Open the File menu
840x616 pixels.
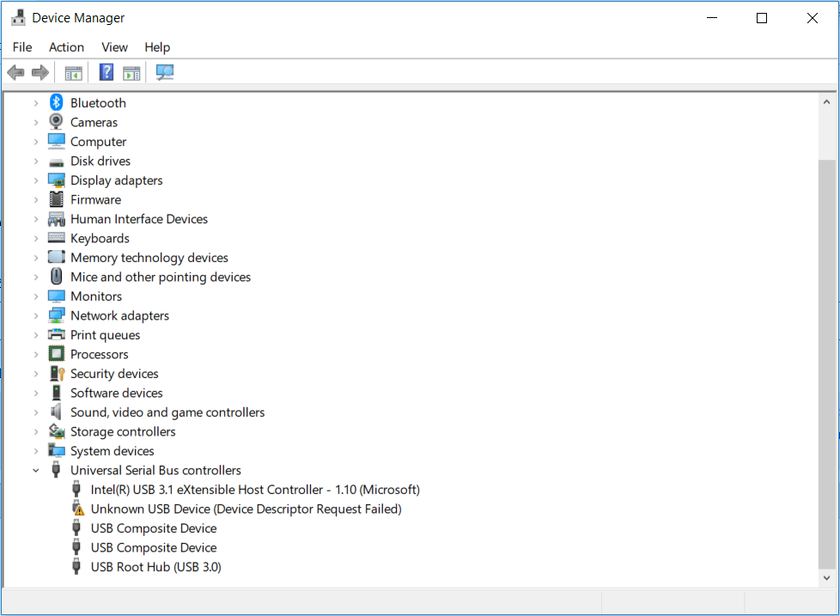click(22, 47)
